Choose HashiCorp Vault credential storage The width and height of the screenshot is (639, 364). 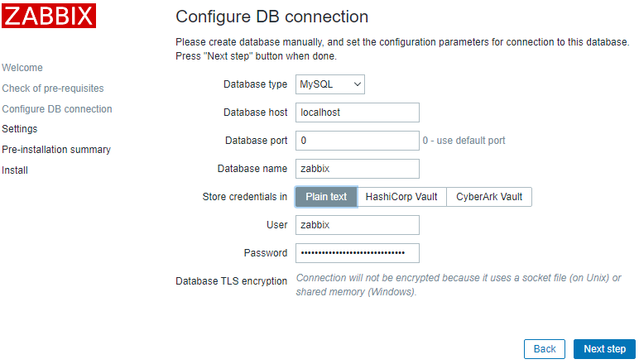pos(401,197)
